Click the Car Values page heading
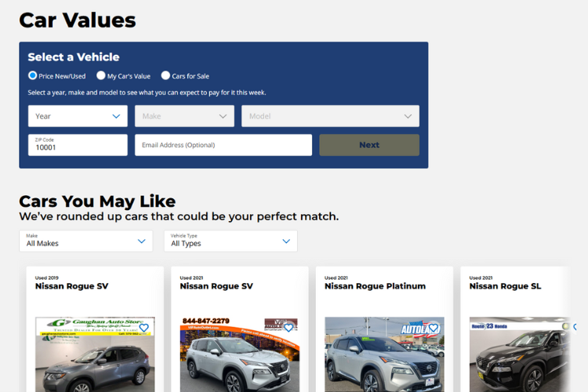The width and height of the screenshot is (588, 392). (x=78, y=20)
